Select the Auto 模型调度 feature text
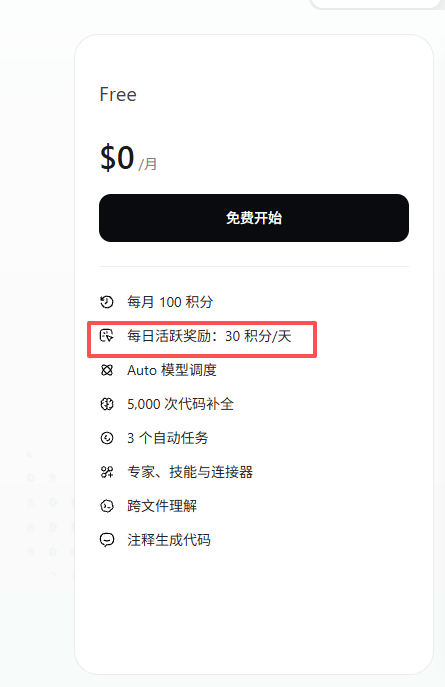This screenshot has height=687, width=445. 172,370
